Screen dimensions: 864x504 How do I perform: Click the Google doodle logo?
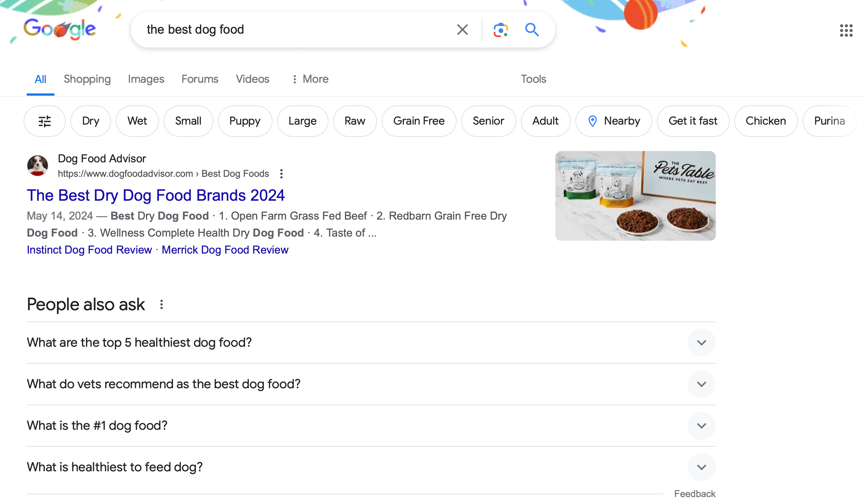[x=60, y=29]
